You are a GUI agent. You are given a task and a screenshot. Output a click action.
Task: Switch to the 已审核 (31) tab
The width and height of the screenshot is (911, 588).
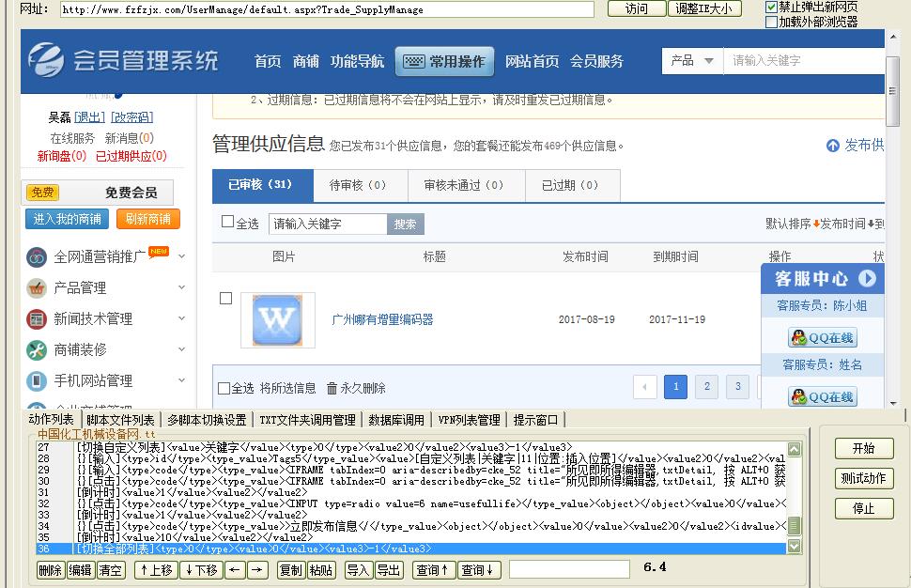pos(263,185)
